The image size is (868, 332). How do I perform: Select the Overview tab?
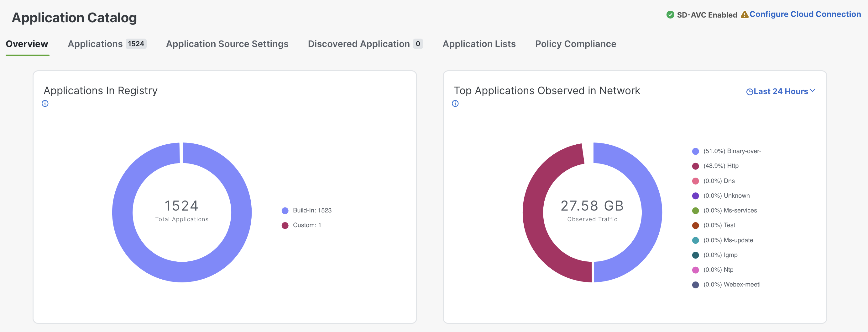pyautogui.click(x=27, y=44)
